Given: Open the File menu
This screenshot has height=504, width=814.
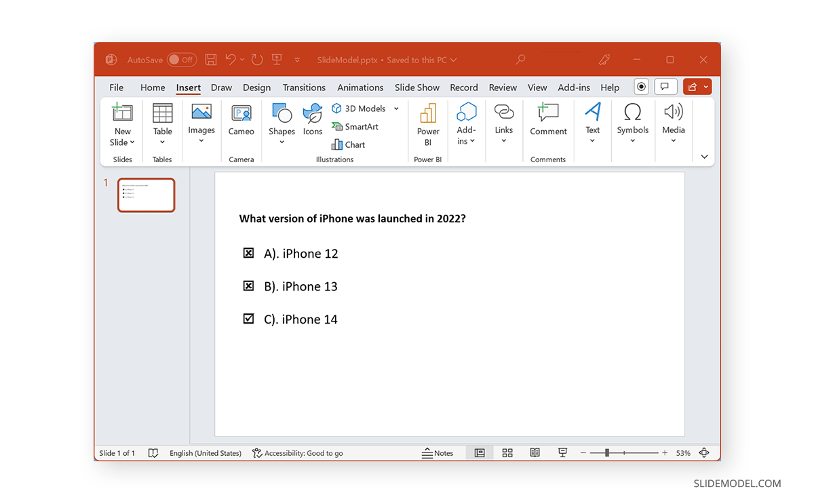Looking at the screenshot, I should (x=117, y=88).
